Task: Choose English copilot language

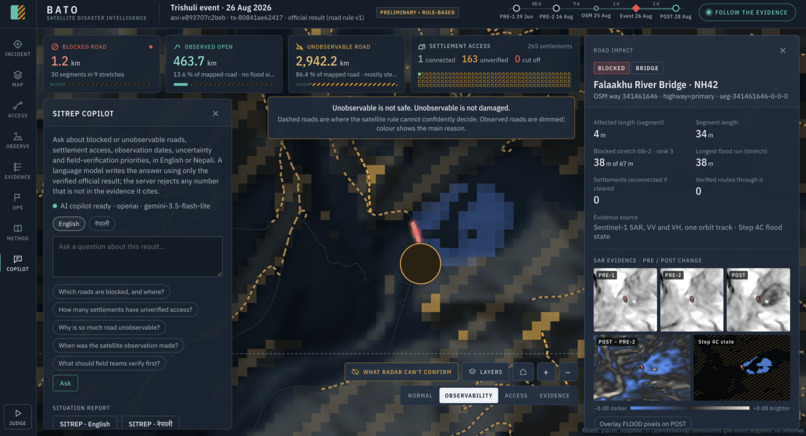Action: 69,224
